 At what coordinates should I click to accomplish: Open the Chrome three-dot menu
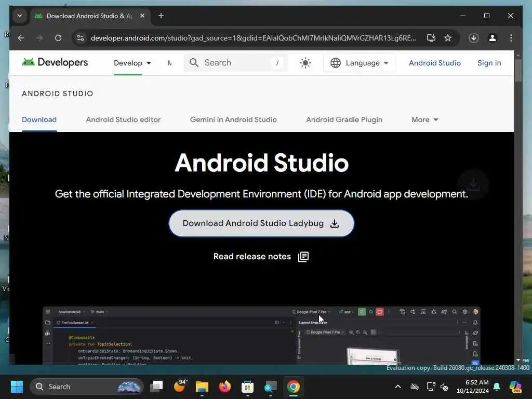[511, 38]
